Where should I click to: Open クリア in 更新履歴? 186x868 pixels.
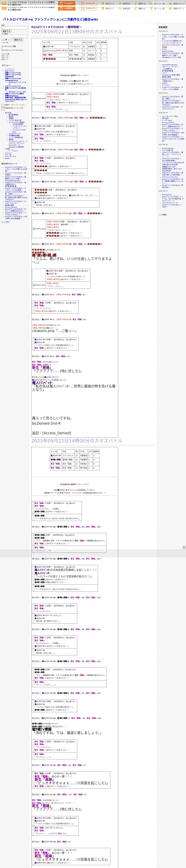point(164,73)
